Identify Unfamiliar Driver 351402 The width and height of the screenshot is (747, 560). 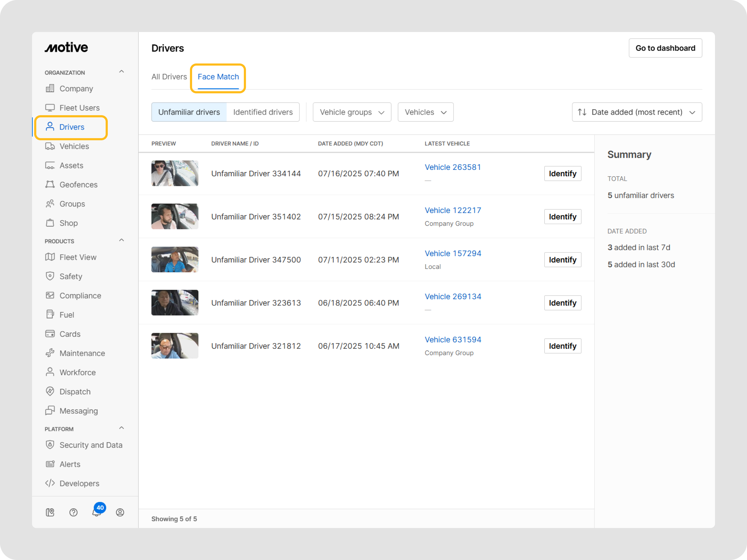pyautogui.click(x=562, y=216)
